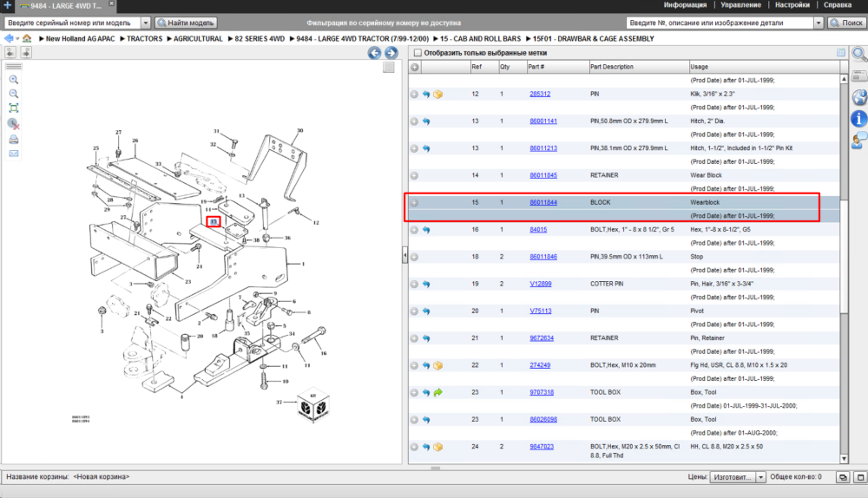Toggle show only selected callouts checkbox
Image resolution: width=868 pixels, height=498 pixels.
[418, 53]
